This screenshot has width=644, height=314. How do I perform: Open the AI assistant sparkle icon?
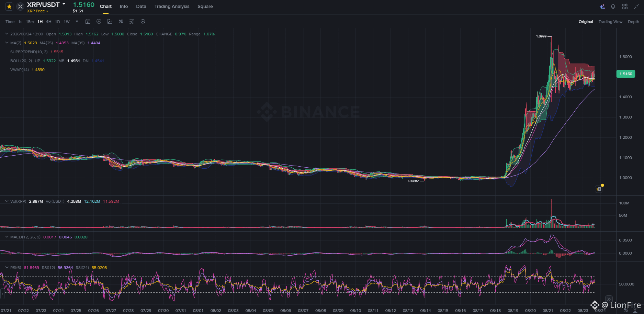coord(602,7)
